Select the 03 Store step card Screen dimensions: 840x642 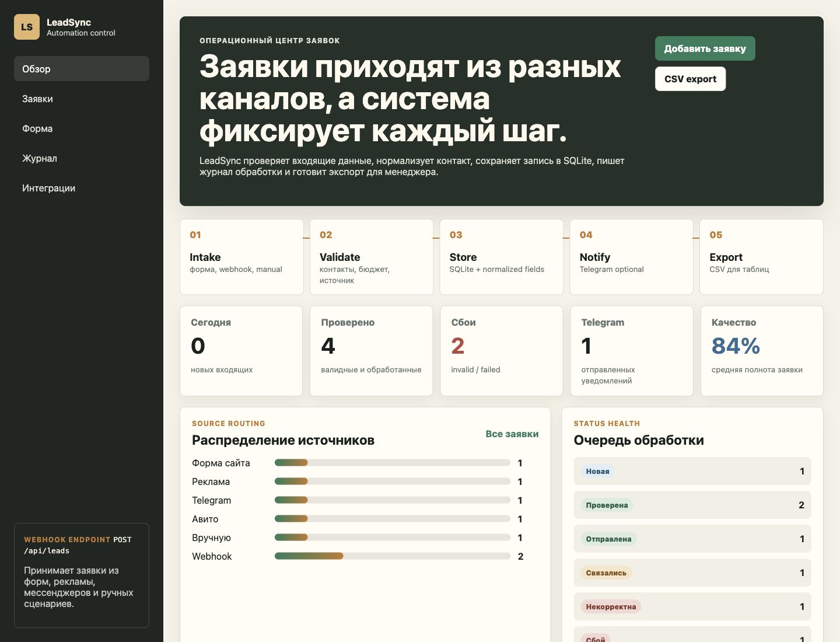pos(502,257)
